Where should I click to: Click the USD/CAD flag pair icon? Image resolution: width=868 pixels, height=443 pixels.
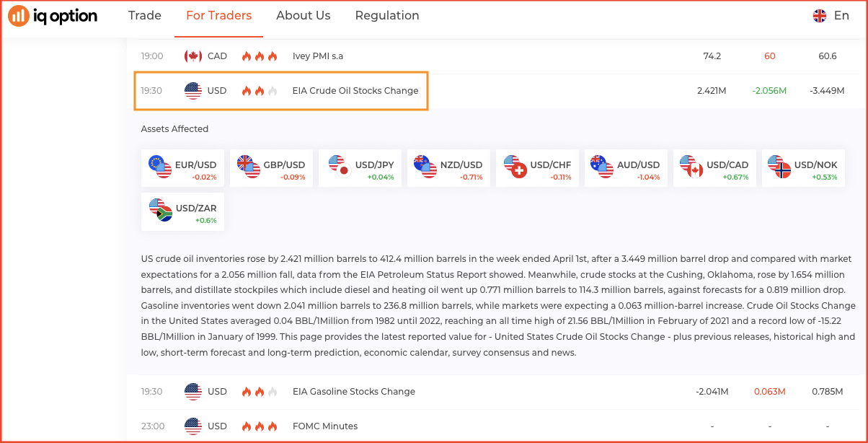coord(692,167)
